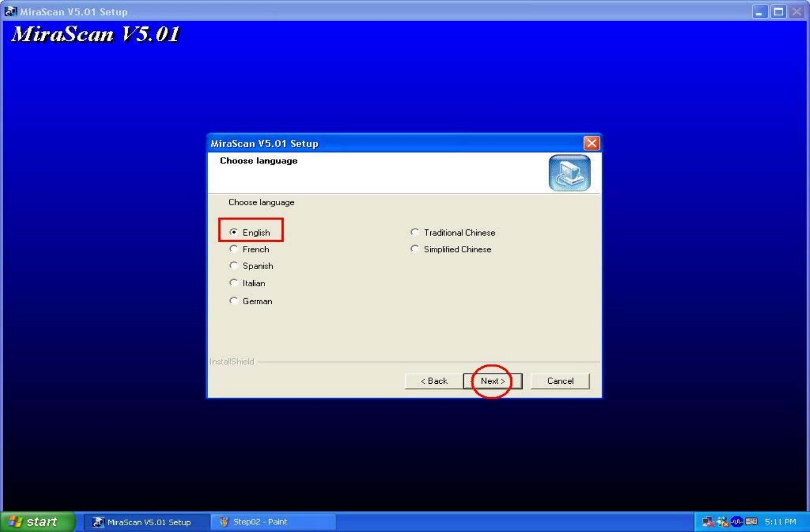Minimize the main MiraScan Setup window
Screen dimensions: 810x532
[x=759, y=11]
